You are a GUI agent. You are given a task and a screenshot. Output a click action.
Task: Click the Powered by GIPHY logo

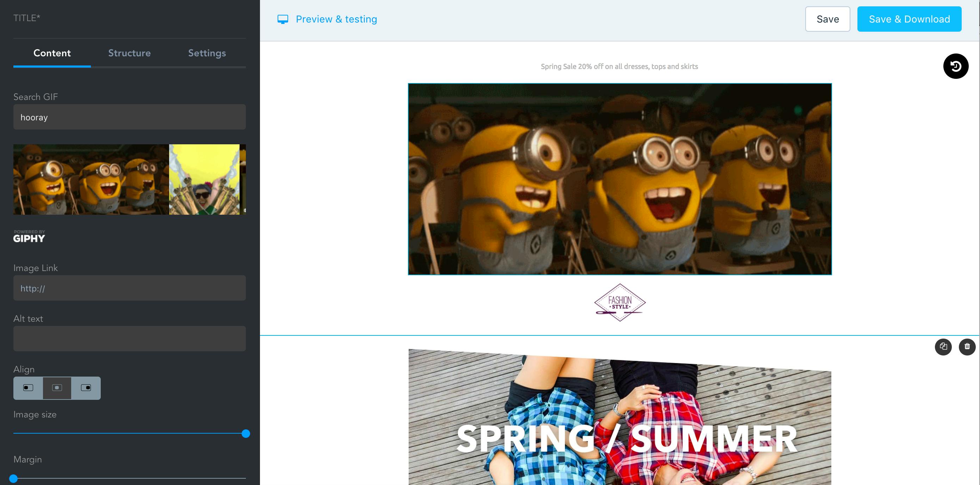pyautogui.click(x=29, y=237)
